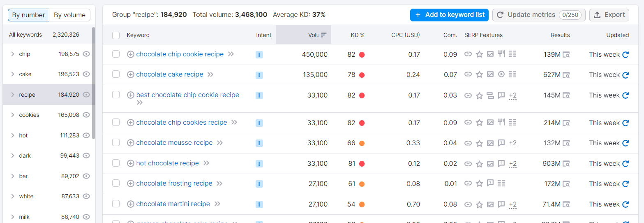644x223 pixels.
Task: Click reviews star icon for chocolate frosting recipe
Action: click(479, 184)
